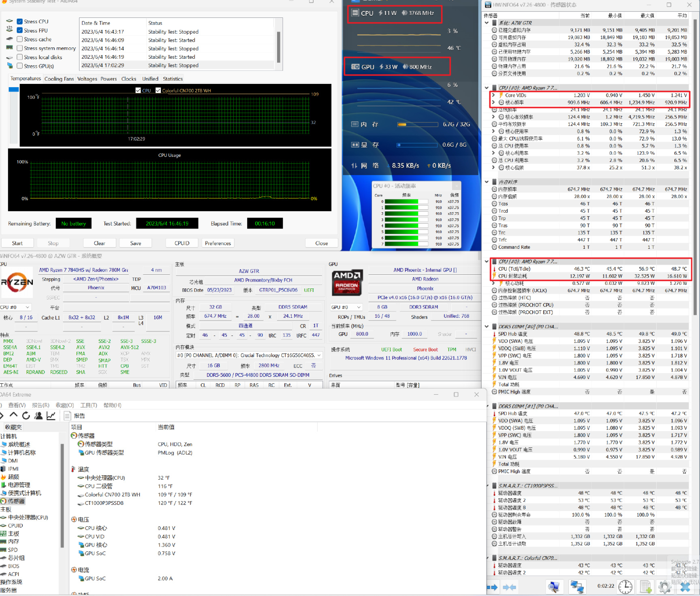
Task: Open HWiNFO remote network monitors icon
Action: coord(577,587)
